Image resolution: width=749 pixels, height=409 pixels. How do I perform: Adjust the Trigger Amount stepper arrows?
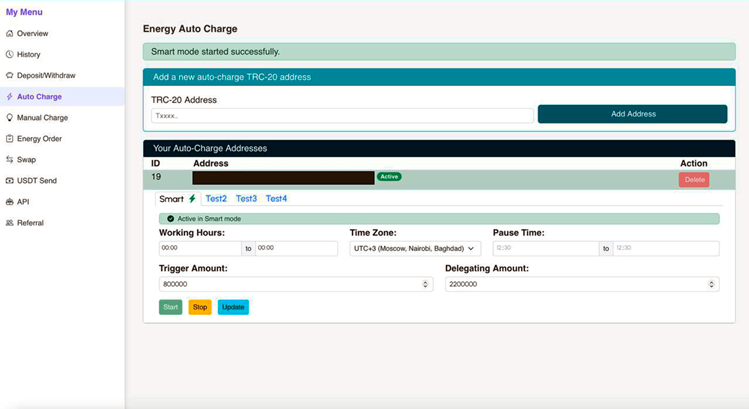click(427, 284)
